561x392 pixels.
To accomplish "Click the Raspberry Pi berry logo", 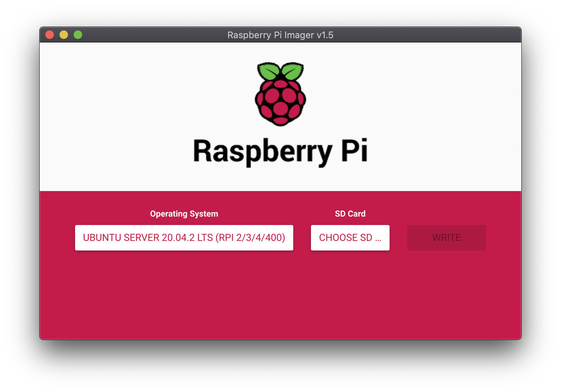I will (280, 94).
